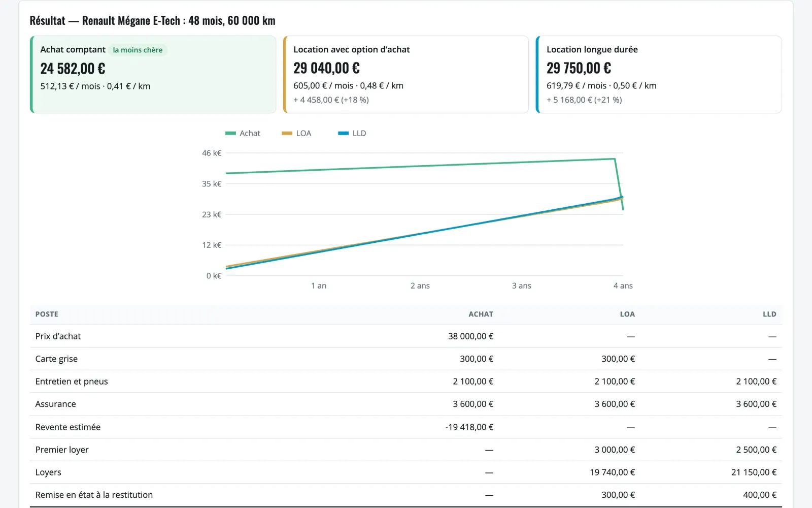
Task: Click the '2 ans' axis label
Action: click(x=420, y=285)
